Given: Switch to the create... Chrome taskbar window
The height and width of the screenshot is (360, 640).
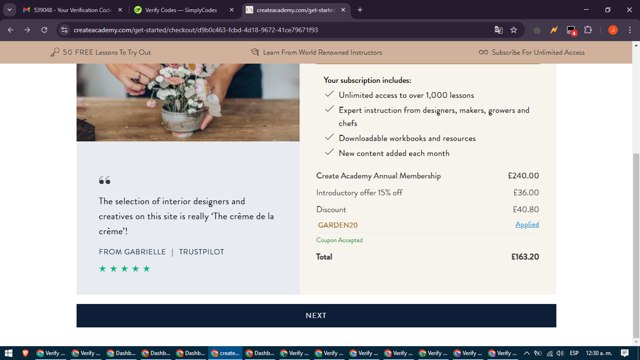Looking at the screenshot, I should (x=225, y=353).
